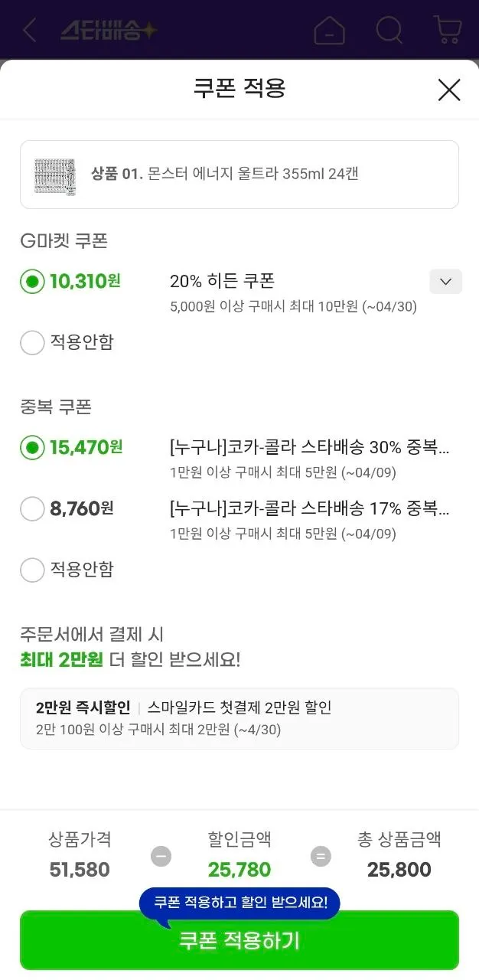Tap the back arrow icon

click(29, 31)
